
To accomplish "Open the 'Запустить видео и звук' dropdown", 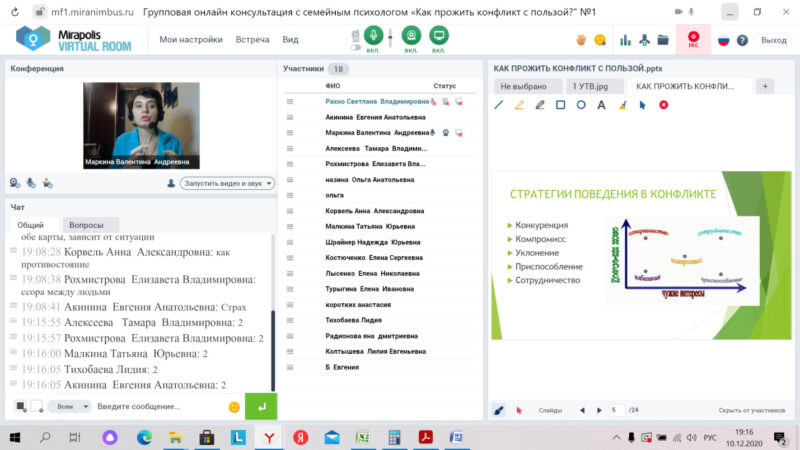I will pos(228,183).
